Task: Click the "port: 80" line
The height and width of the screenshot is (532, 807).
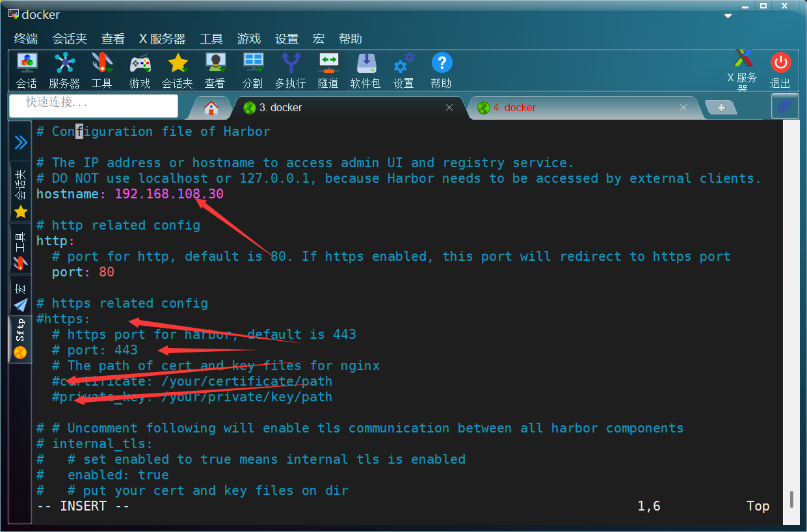Action: (x=83, y=272)
